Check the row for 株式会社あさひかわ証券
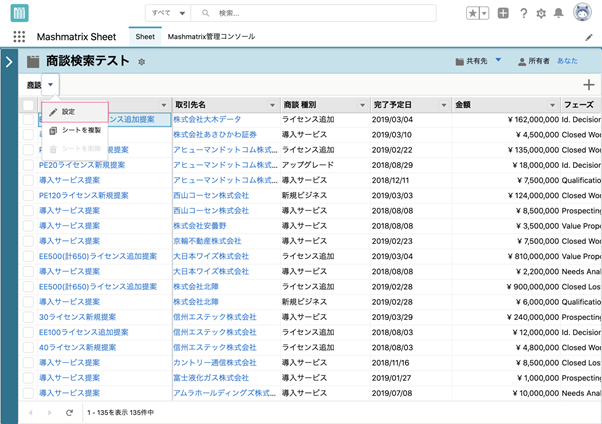602x424 pixels. click(x=28, y=134)
